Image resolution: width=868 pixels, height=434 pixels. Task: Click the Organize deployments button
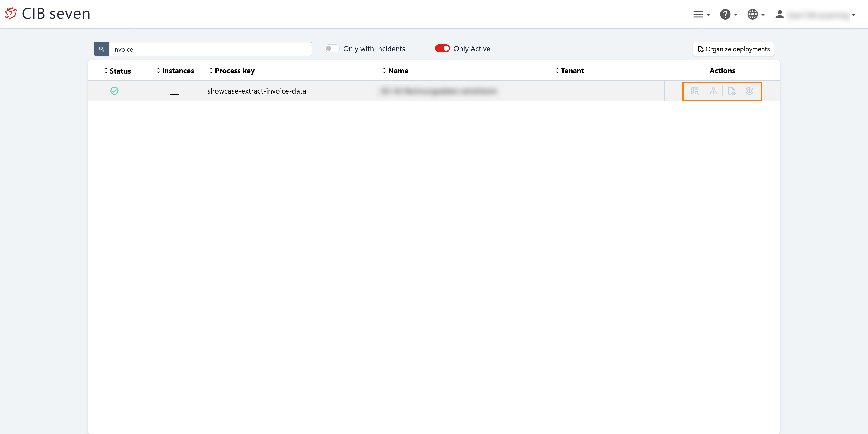tap(733, 49)
